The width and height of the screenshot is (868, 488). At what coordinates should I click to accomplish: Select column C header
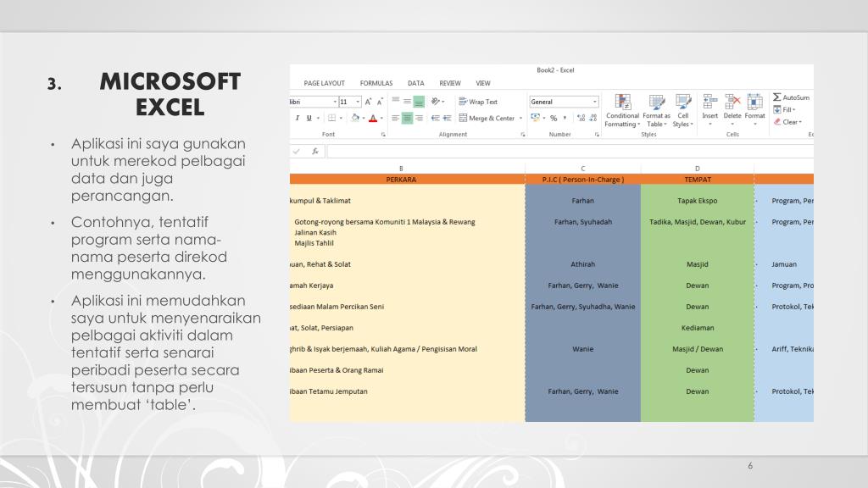(x=583, y=169)
